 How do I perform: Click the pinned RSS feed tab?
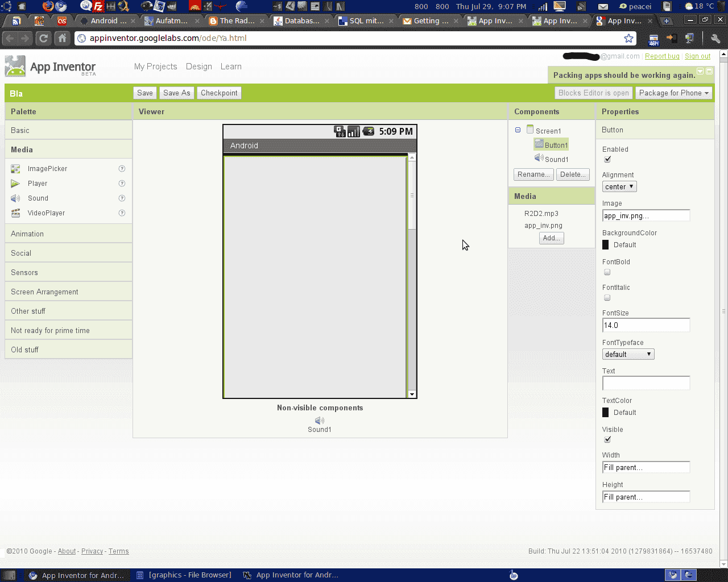tap(16, 20)
